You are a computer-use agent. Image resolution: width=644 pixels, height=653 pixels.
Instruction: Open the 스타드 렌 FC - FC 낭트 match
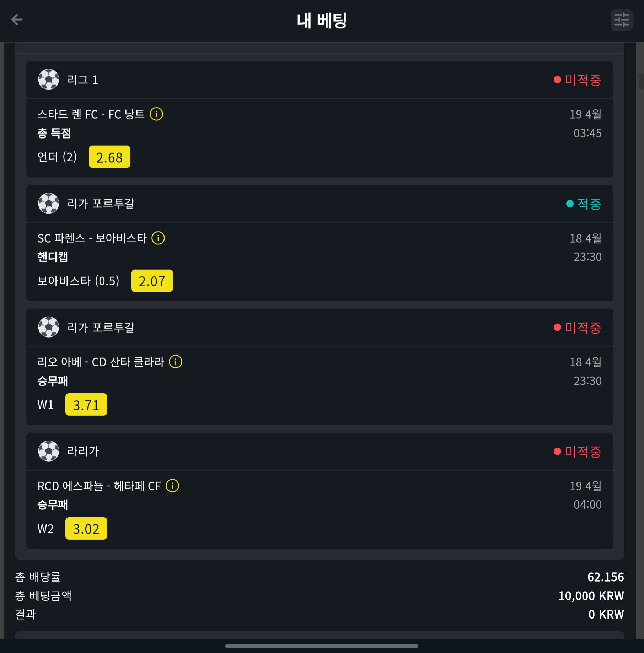pos(91,114)
